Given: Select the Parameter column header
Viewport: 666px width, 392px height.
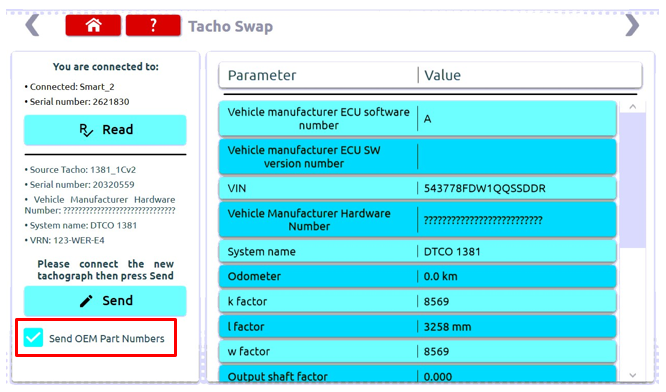Looking at the screenshot, I should (x=262, y=75).
